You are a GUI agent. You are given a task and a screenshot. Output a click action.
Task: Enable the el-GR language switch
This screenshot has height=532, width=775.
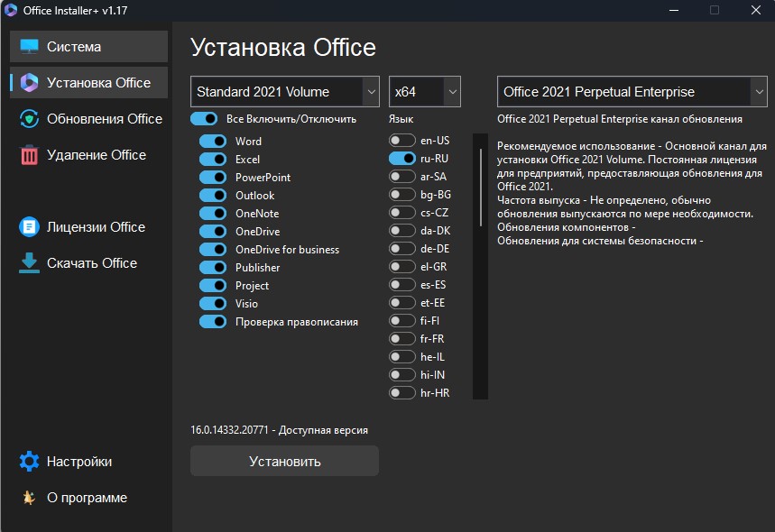pyautogui.click(x=401, y=267)
